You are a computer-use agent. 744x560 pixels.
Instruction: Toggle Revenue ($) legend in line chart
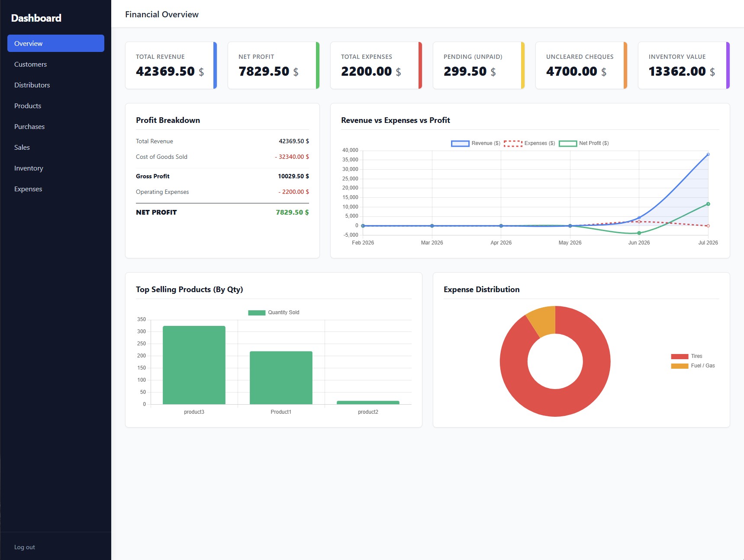(x=476, y=143)
